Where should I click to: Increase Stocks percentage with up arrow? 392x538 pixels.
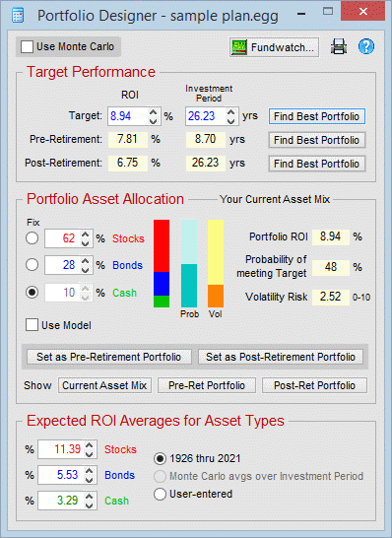click(85, 234)
